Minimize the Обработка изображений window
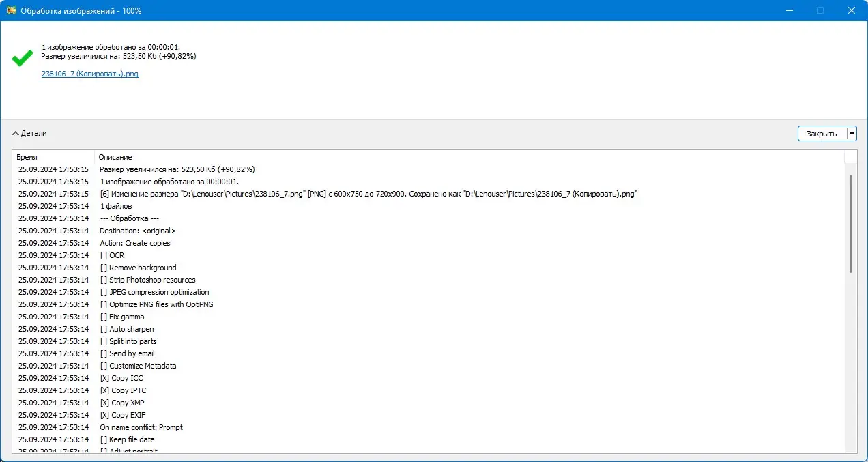This screenshot has width=868, height=462. 790,11
